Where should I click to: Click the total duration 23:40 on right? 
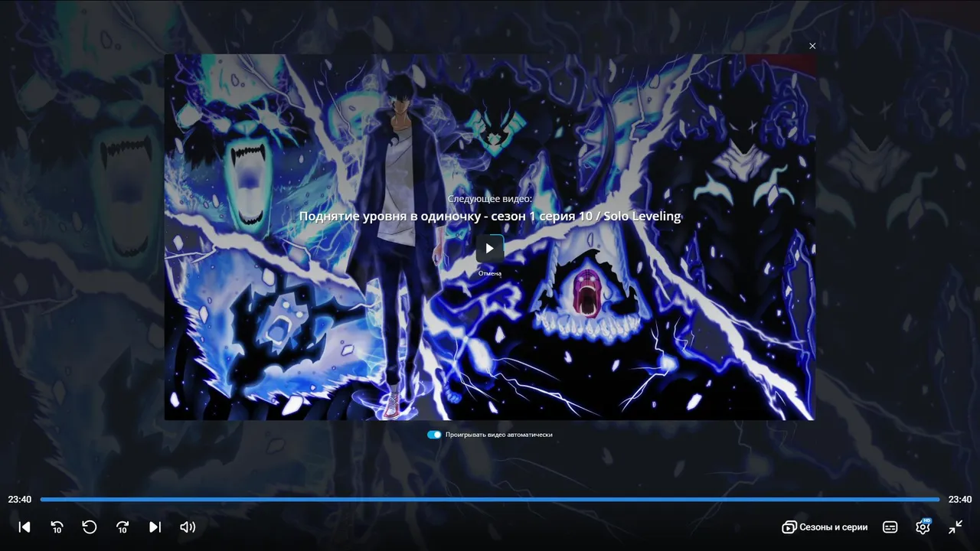pyautogui.click(x=960, y=500)
